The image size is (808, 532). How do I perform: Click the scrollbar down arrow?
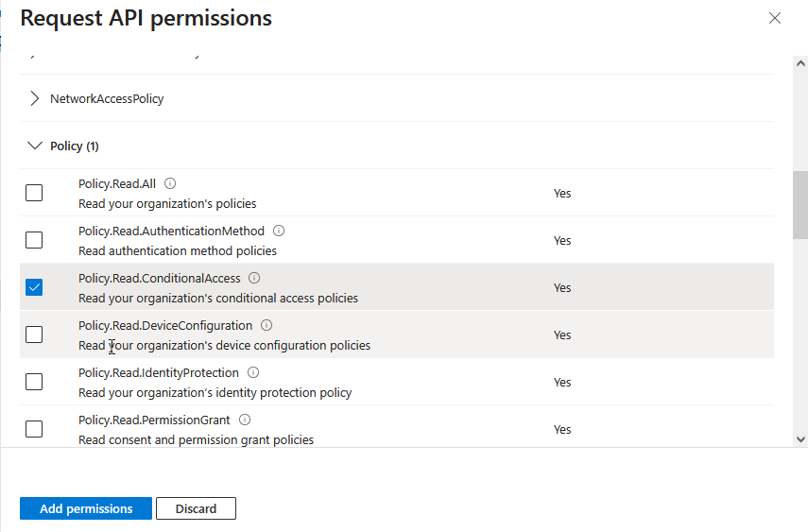(x=800, y=439)
